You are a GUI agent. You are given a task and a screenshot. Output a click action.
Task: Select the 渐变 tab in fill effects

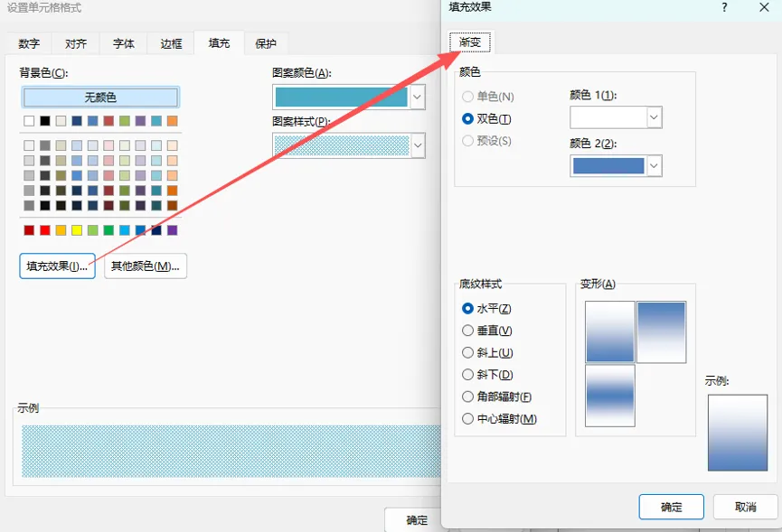[470, 42]
